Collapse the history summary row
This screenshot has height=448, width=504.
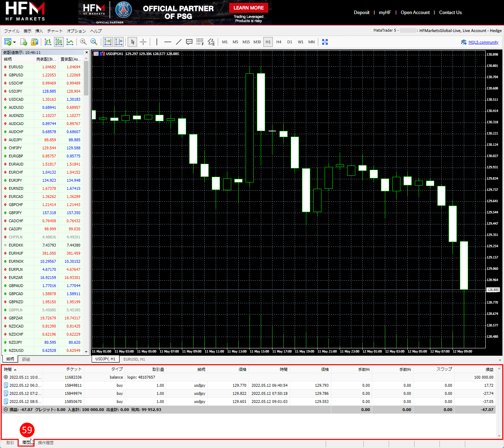point(6,410)
